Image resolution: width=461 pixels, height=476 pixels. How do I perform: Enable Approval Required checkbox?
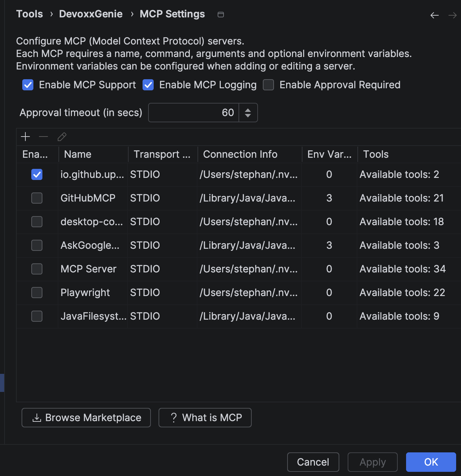click(x=268, y=85)
